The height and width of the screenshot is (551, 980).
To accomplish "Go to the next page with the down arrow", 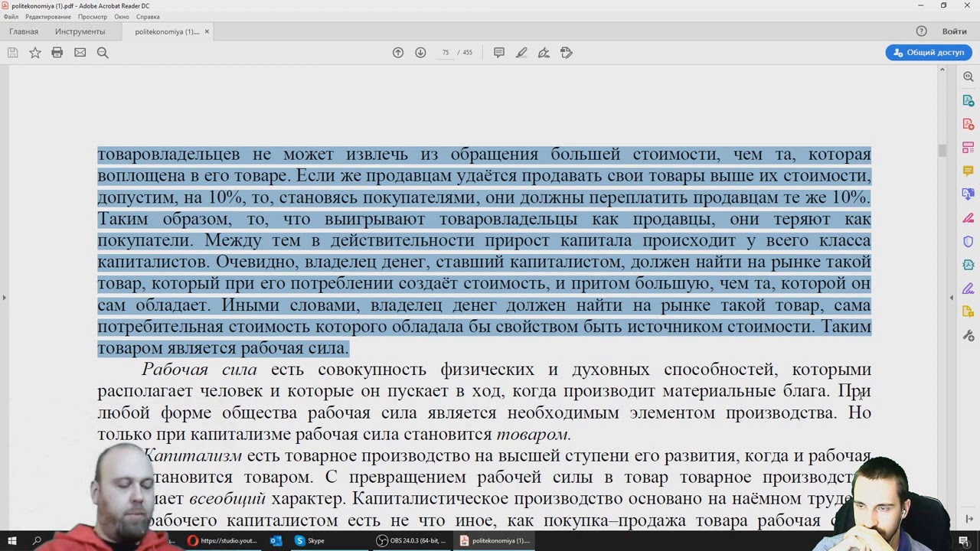I will click(x=420, y=53).
